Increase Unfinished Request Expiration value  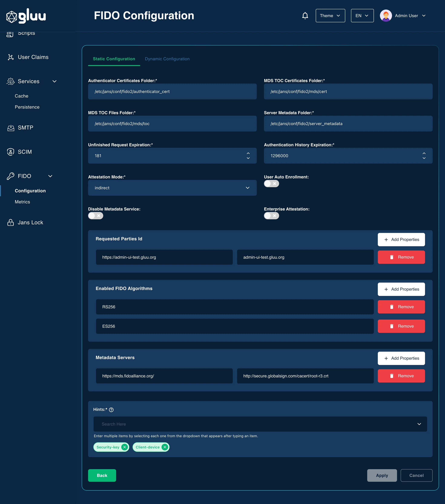pos(248,153)
